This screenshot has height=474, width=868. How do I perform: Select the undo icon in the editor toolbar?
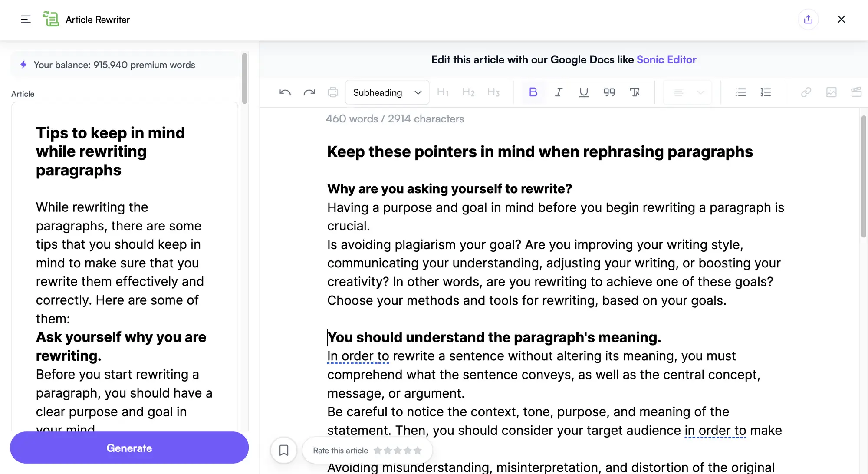coord(285,92)
